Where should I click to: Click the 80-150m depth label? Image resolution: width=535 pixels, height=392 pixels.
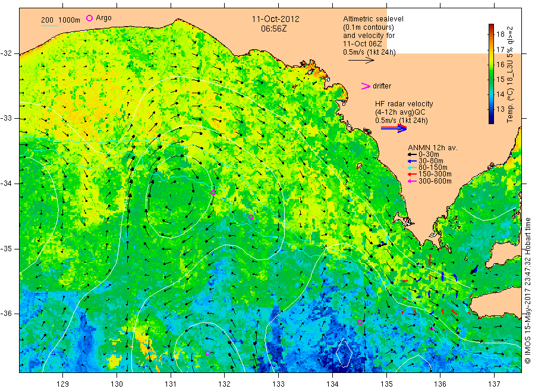tap(433, 167)
